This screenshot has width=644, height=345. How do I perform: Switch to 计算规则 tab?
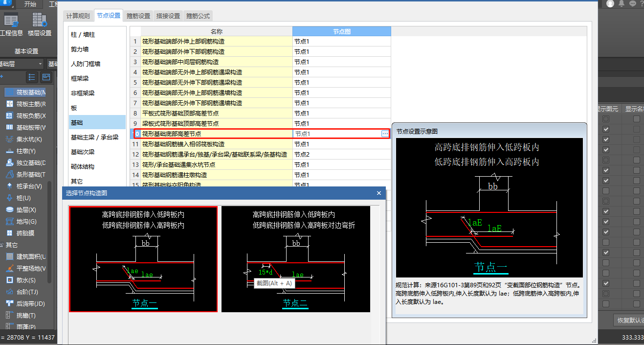[x=78, y=16]
